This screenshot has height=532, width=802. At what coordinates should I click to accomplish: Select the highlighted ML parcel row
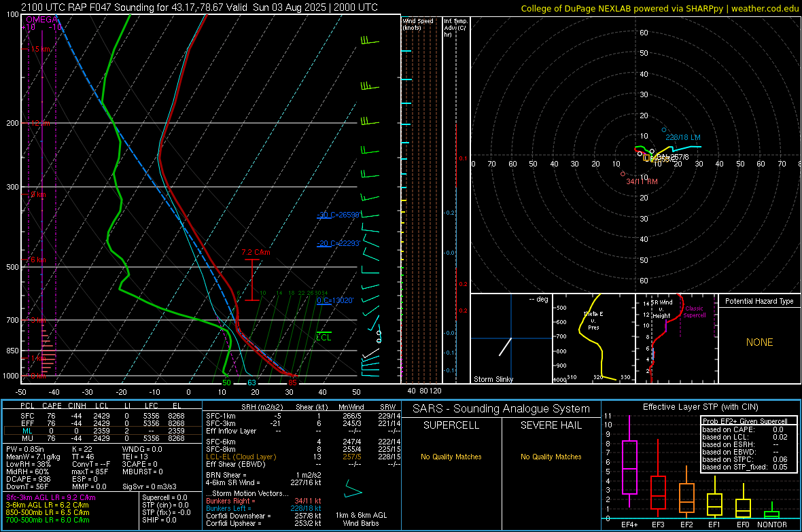[x=103, y=431]
